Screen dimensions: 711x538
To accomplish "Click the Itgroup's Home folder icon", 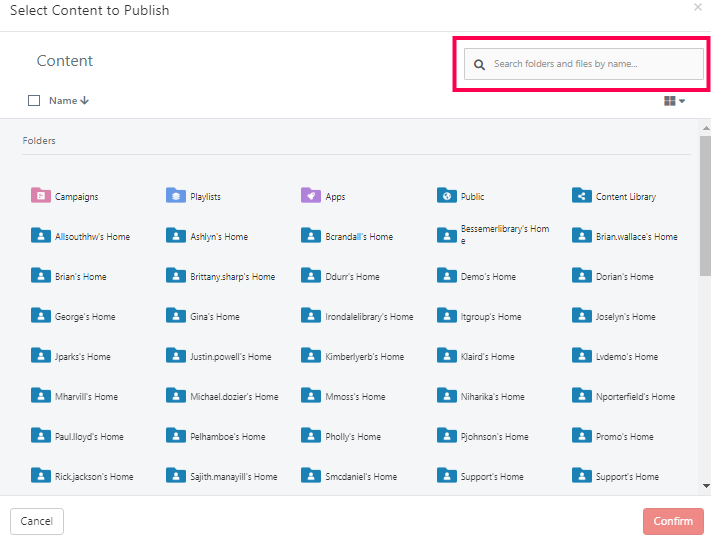I will 447,315.
